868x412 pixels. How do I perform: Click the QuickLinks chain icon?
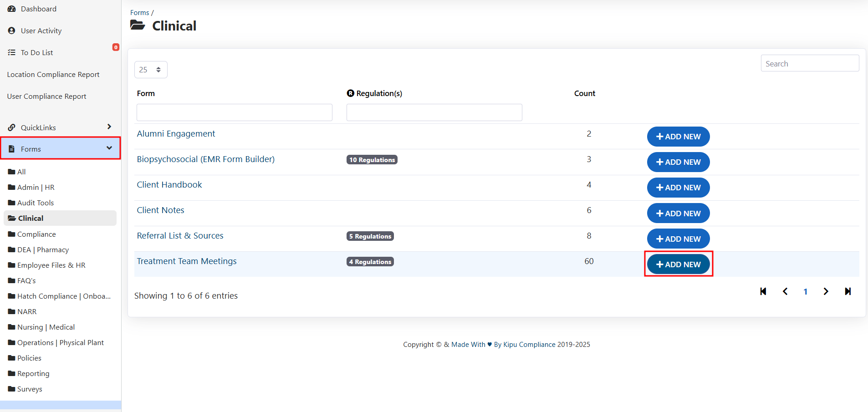point(12,127)
